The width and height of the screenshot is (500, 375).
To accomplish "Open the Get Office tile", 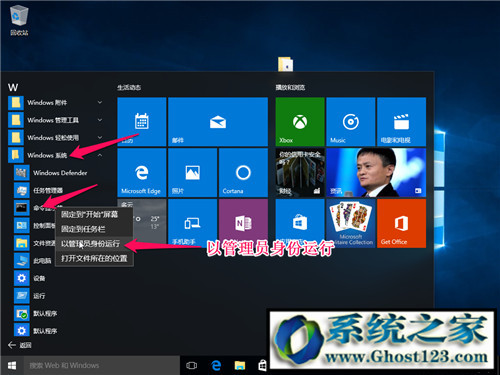I will coord(401,223).
